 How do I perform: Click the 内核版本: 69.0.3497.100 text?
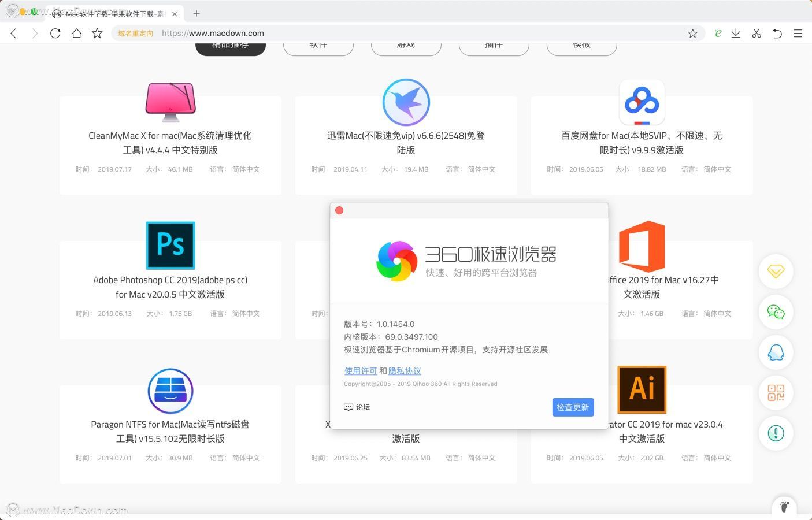391,337
